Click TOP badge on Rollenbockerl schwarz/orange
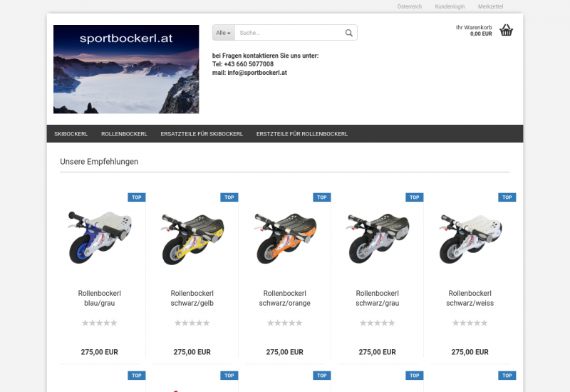Viewport: 570px width, 392px height. [322, 197]
